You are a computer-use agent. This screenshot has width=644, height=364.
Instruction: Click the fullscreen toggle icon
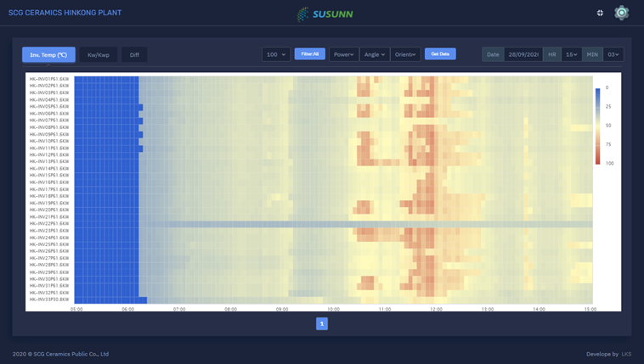(600, 13)
